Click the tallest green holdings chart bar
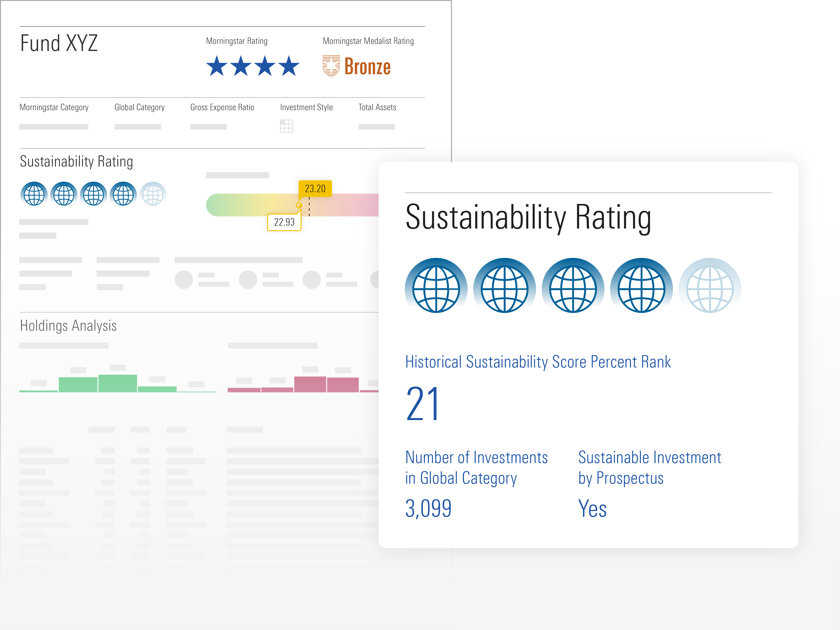 (x=117, y=383)
